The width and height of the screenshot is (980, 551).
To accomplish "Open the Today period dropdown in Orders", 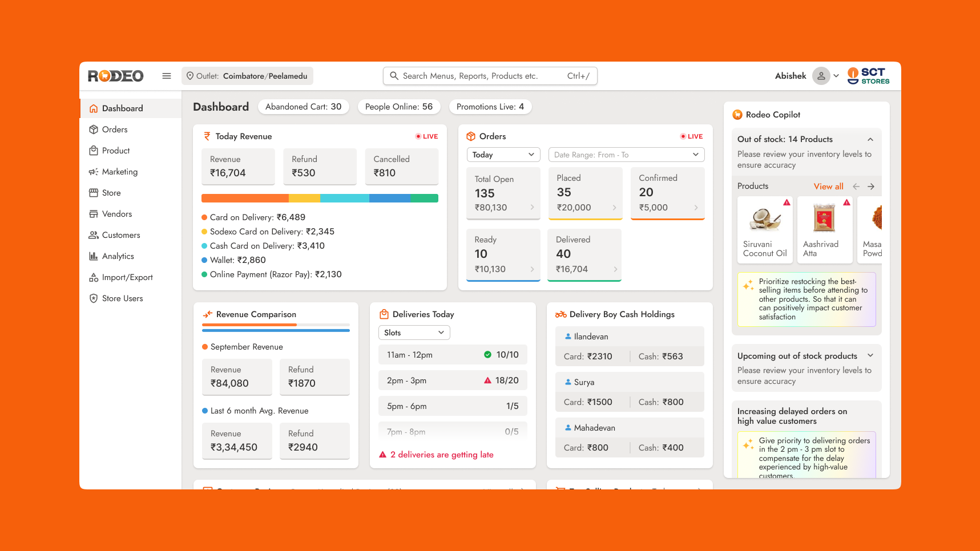I will pos(503,155).
